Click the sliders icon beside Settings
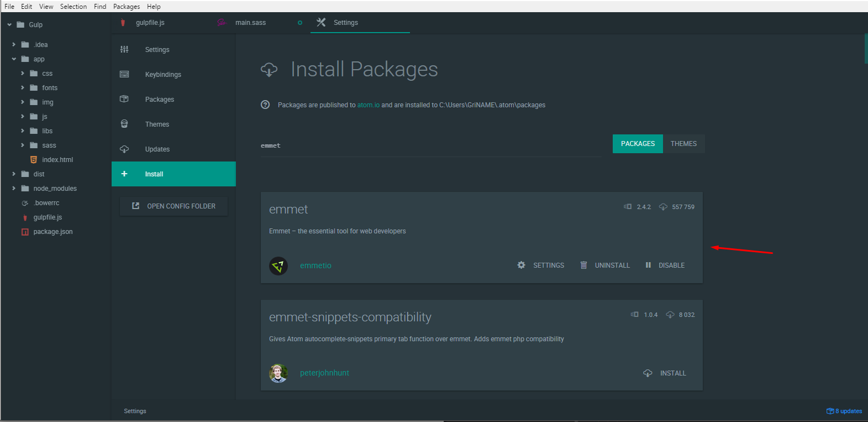 124,49
